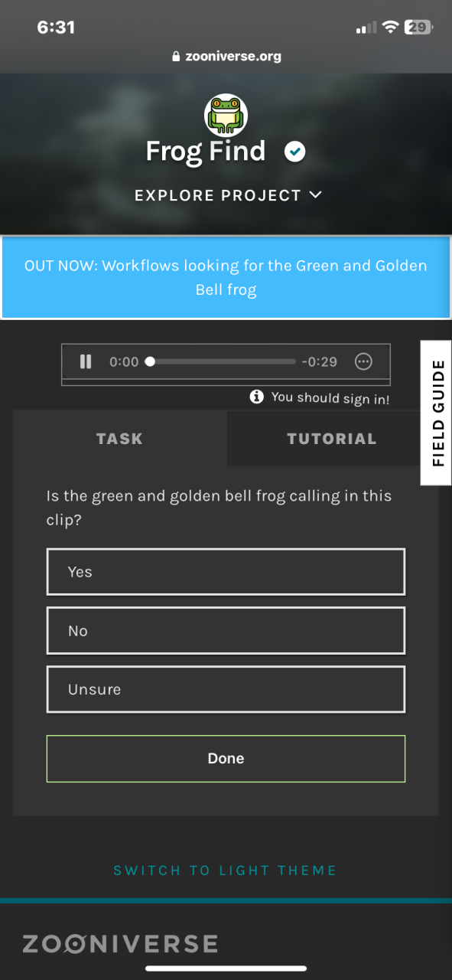
Task: Open the Field Guide side panel
Action: tap(437, 413)
